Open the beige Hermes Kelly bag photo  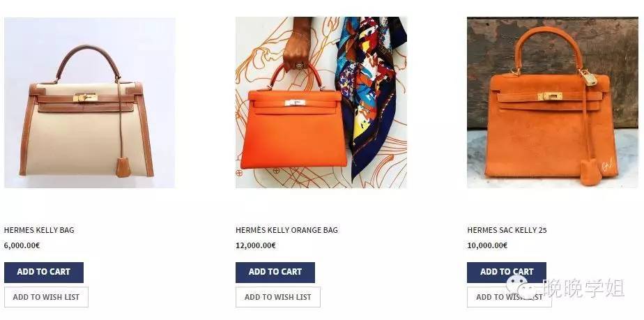tap(89, 102)
